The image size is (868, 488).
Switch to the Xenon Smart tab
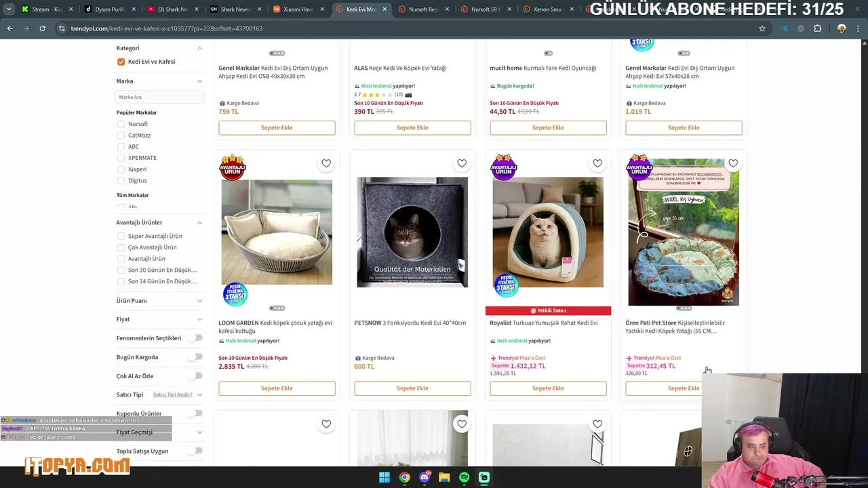tap(547, 9)
